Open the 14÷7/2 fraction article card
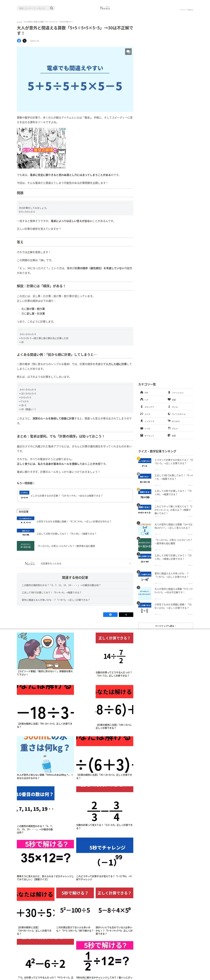The height and width of the screenshot is (980, 210). pos(114,655)
